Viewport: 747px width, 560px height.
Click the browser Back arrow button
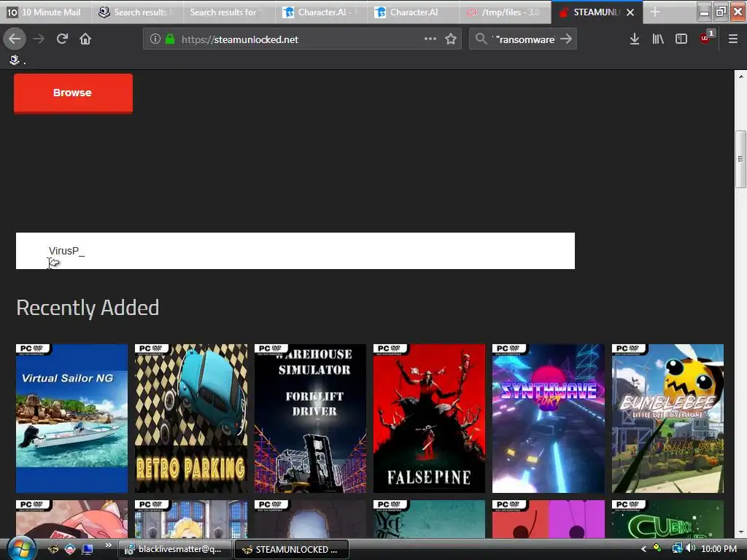15,39
